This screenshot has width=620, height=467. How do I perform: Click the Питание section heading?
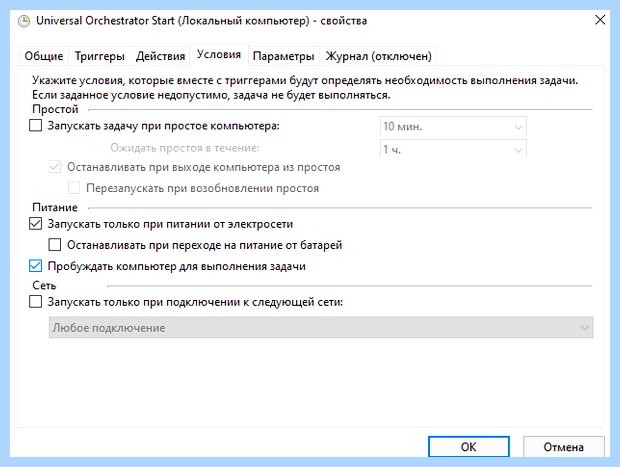(55, 207)
